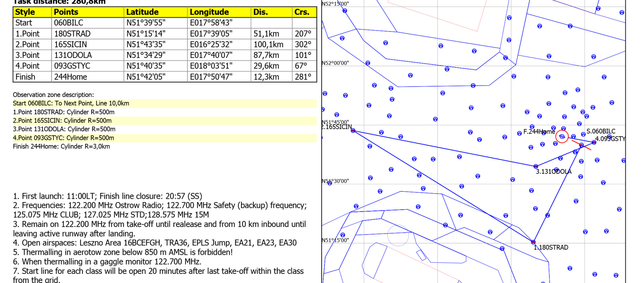Click the F.244Home finish label on the map
The image size is (644, 283).
tap(539, 131)
